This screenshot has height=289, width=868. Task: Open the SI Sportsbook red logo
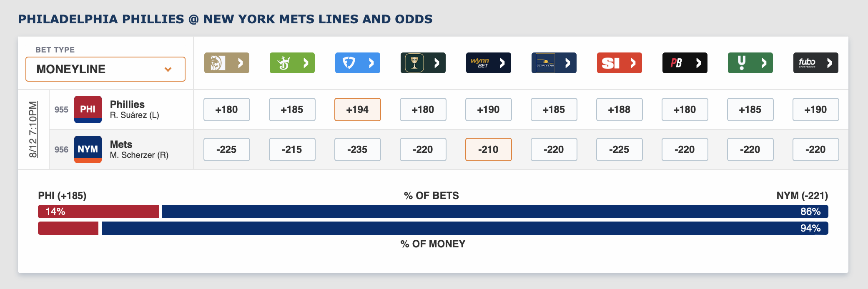pos(619,63)
